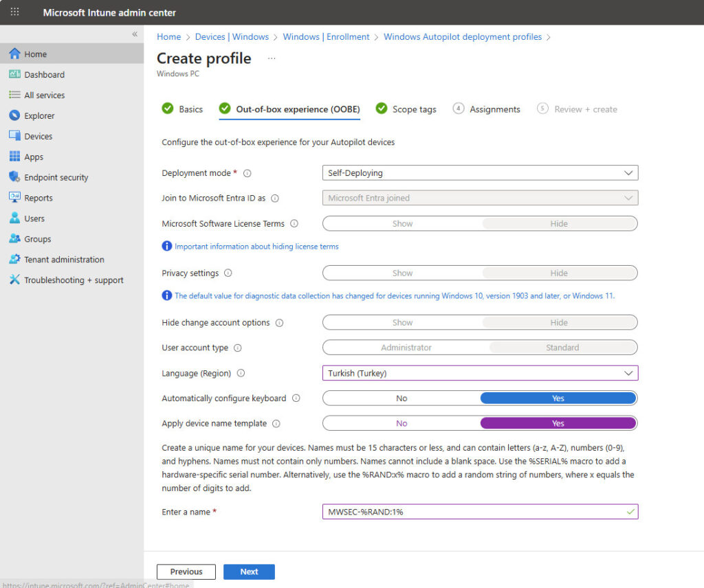Click the Explorer icon in sidebar
This screenshot has height=588, width=704.
click(x=14, y=115)
